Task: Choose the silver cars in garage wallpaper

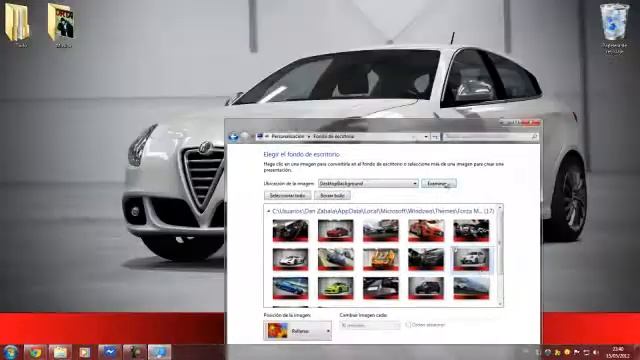Action: click(x=381, y=230)
